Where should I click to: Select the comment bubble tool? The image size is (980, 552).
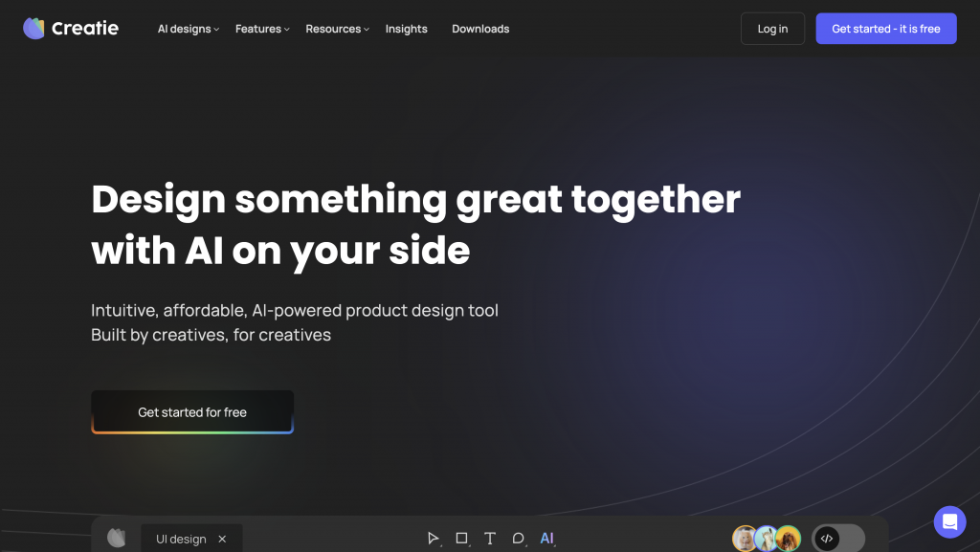tap(518, 539)
